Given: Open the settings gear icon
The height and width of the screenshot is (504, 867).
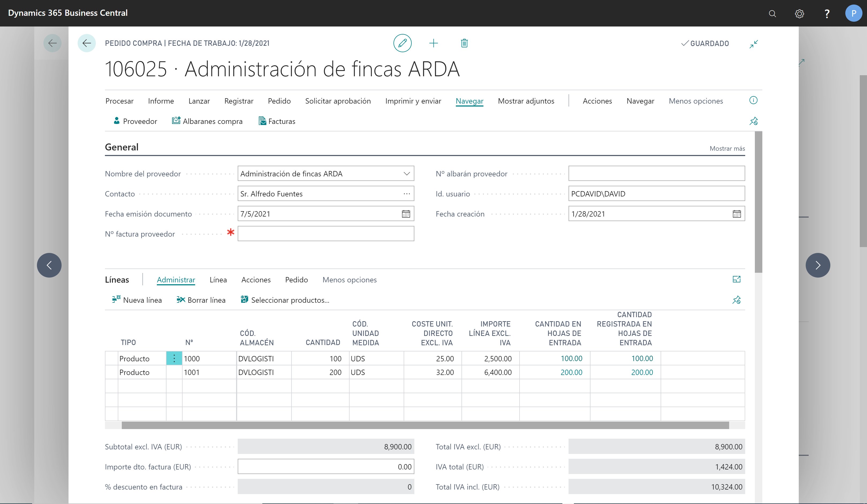Looking at the screenshot, I should 799,13.
